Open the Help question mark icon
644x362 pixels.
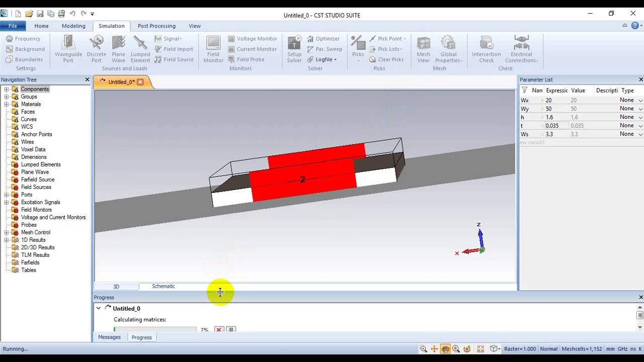pyautogui.click(x=635, y=26)
